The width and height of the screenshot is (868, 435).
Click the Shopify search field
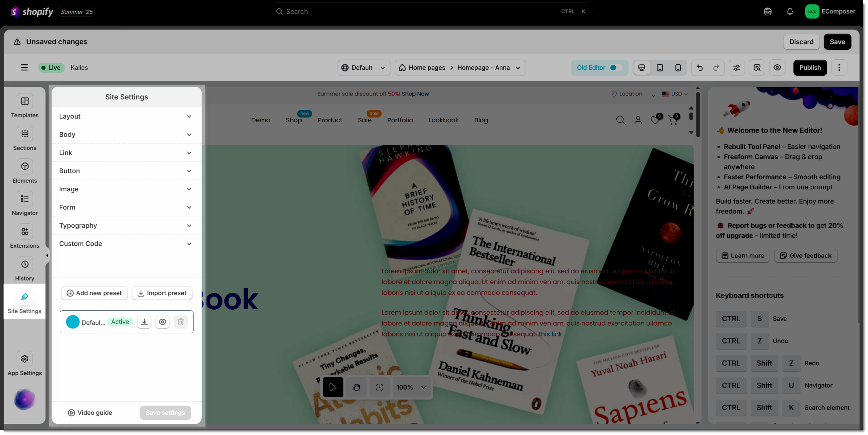point(431,12)
